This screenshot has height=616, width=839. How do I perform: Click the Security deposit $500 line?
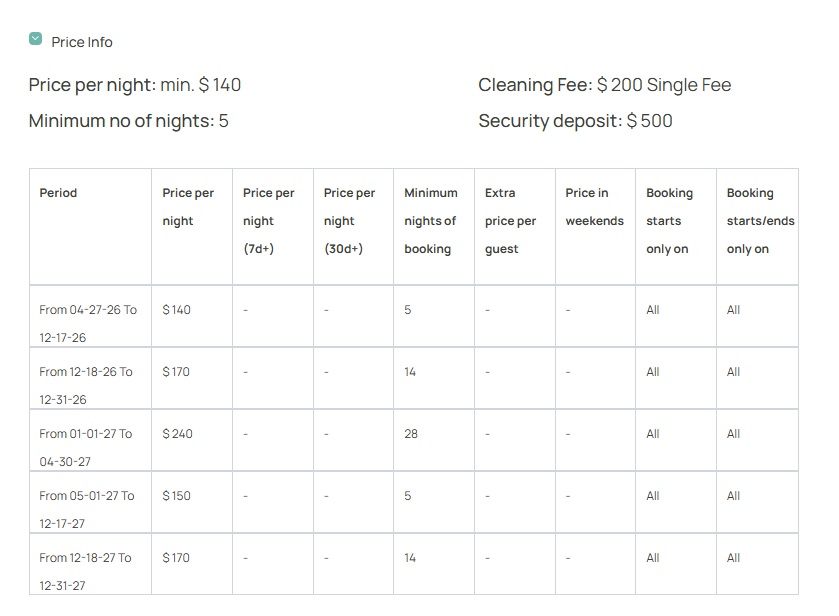575,121
